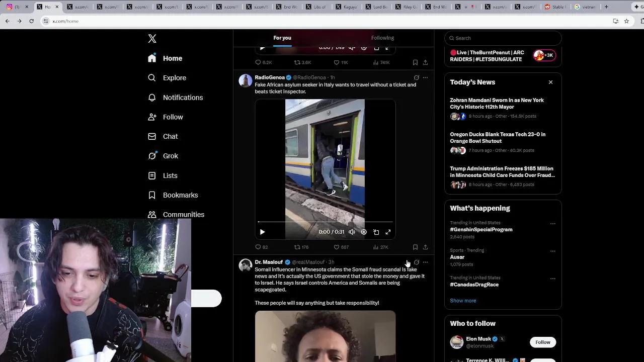Open Communities from sidebar
This screenshot has width=644, height=362.
(176, 215)
